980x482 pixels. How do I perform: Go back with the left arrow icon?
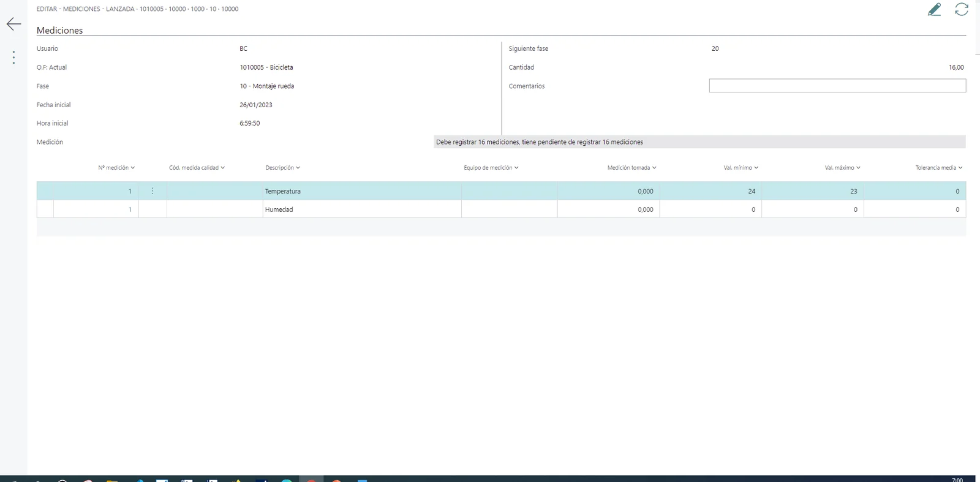pos(13,24)
